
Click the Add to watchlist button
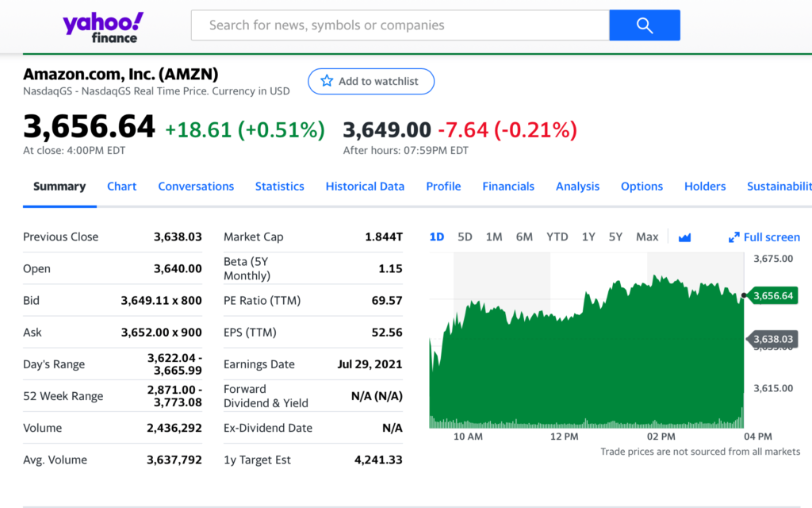tap(371, 81)
